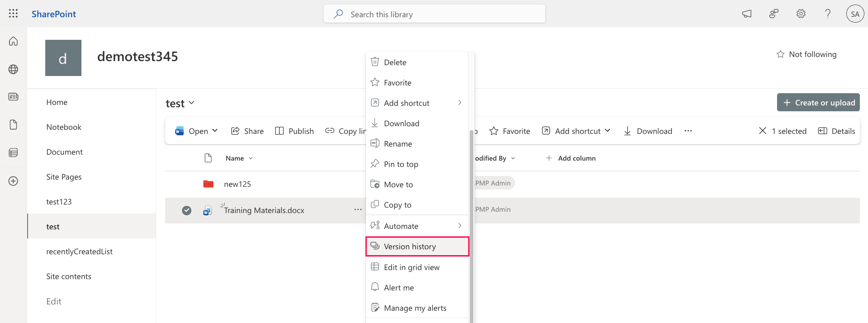Click the Home icon in left rail
868x323 pixels.
tap(13, 41)
